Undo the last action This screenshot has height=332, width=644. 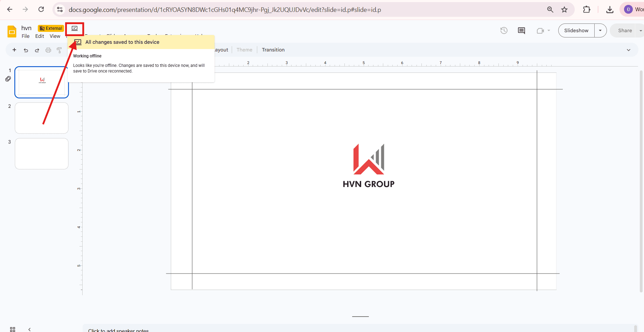click(26, 50)
